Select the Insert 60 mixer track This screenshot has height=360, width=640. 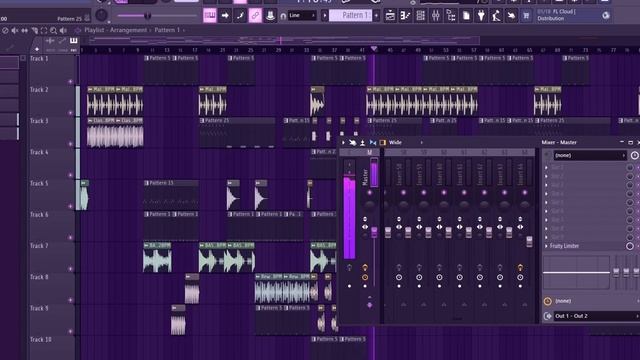coord(439,174)
